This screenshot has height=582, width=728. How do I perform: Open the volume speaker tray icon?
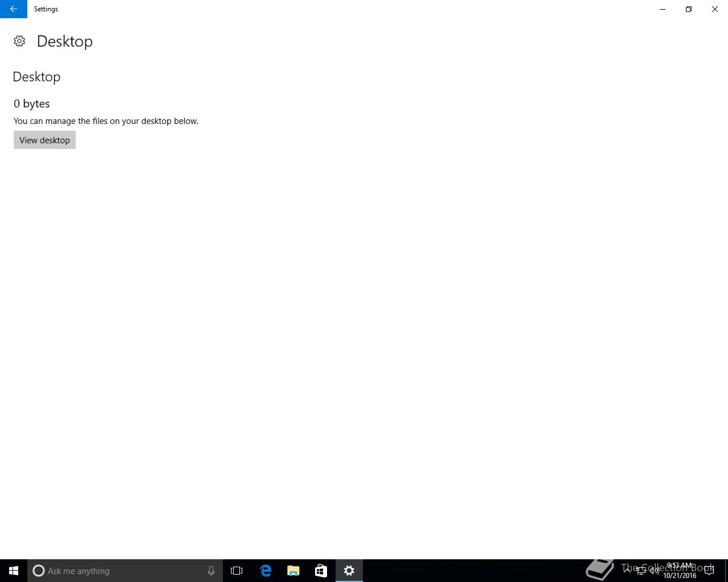[655, 571]
